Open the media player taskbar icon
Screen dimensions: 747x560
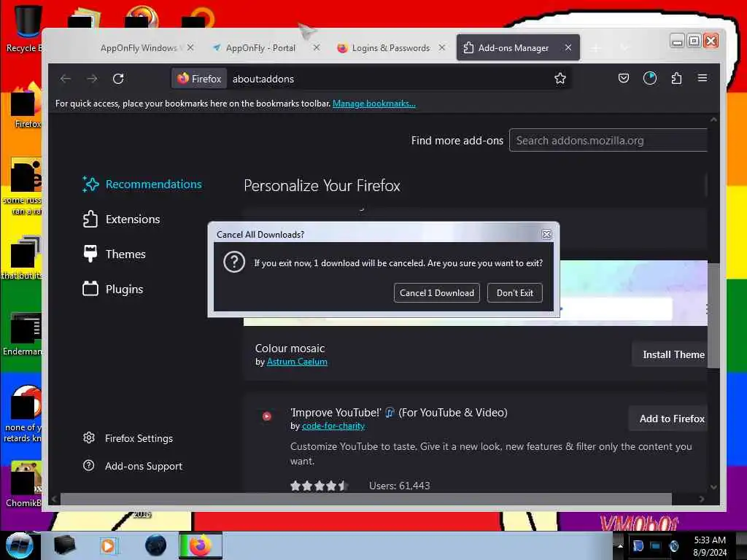pyautogui.click(x=108, y=545)
